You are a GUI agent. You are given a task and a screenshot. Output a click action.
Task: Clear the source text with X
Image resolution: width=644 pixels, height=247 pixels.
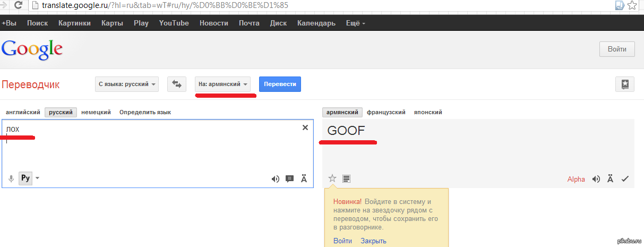pyautogui.click(x=305, y=127)
